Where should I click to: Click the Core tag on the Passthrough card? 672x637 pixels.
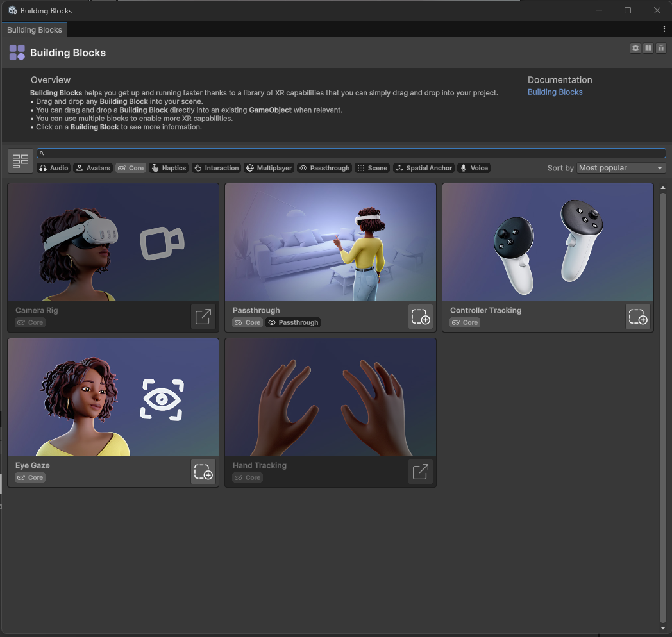[248, 322]
